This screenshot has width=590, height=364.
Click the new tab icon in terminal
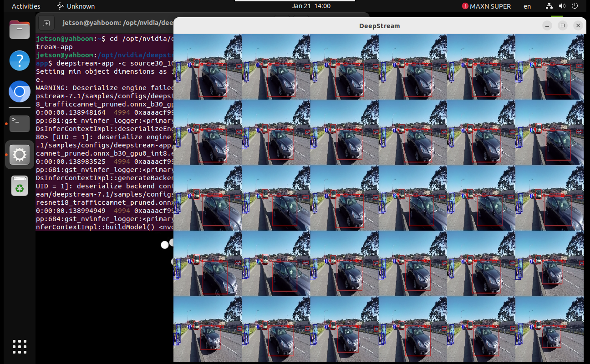pos(46,22)
